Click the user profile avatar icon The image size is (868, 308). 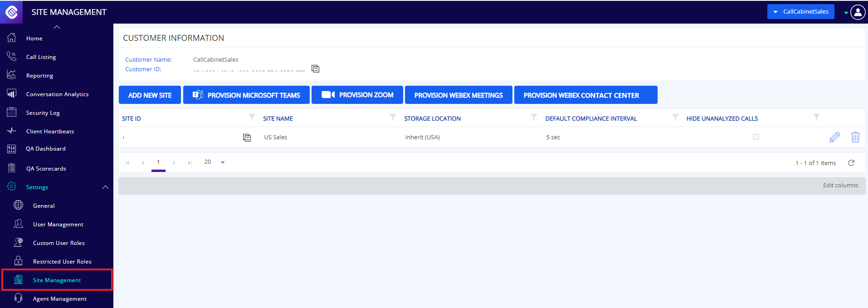858,12
